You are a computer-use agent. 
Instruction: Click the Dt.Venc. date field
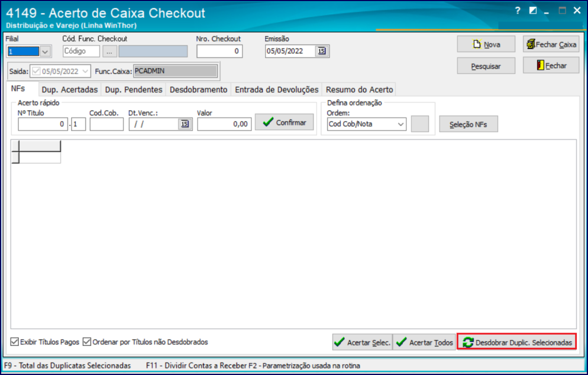154,124
